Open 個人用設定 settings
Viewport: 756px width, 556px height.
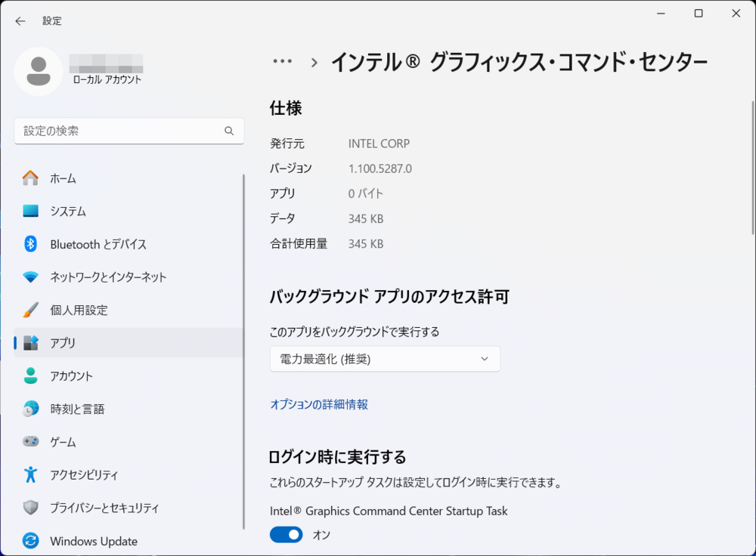129,310
